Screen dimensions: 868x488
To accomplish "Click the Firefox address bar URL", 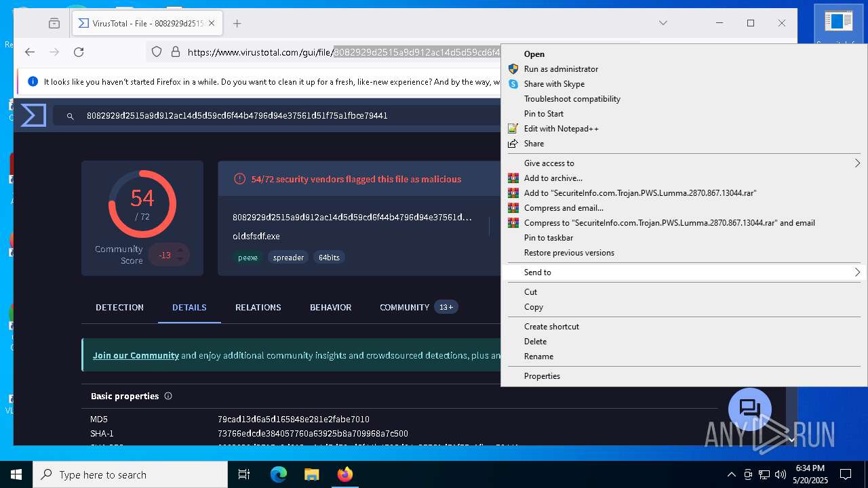I will click(x=343, y=52).
